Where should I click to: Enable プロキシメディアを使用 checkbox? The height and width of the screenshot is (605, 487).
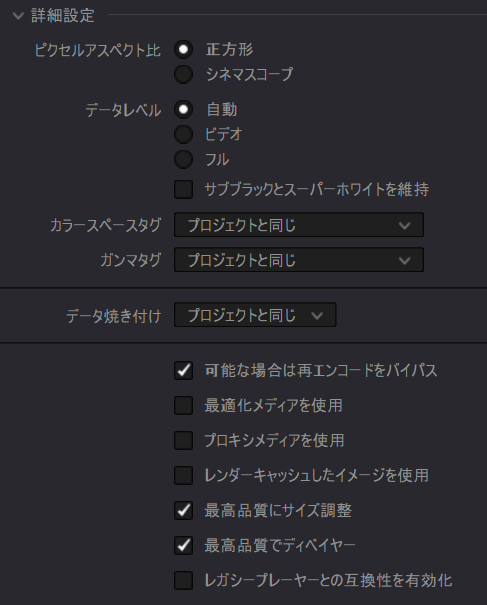coord(183,441)
